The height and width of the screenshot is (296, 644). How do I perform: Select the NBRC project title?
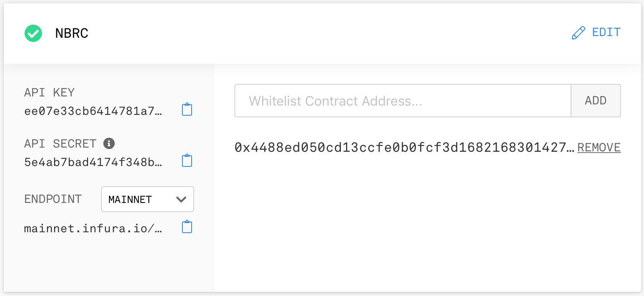coord(72,34)
